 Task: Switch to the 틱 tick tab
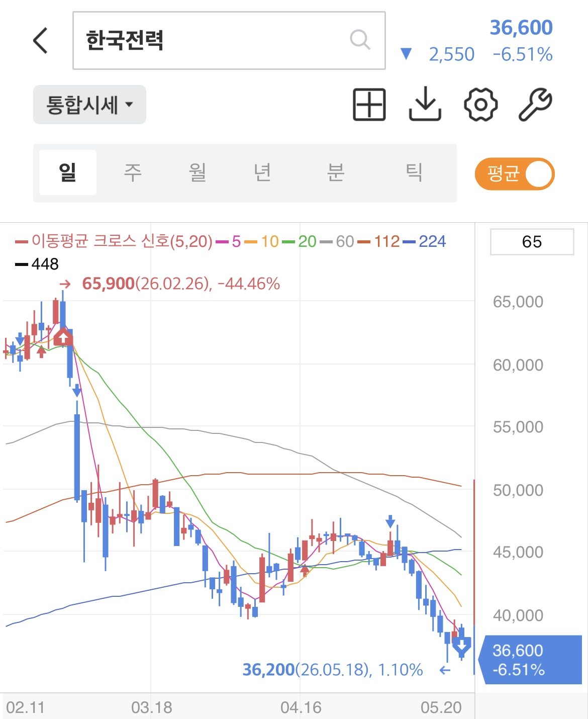tap(414, 172)
